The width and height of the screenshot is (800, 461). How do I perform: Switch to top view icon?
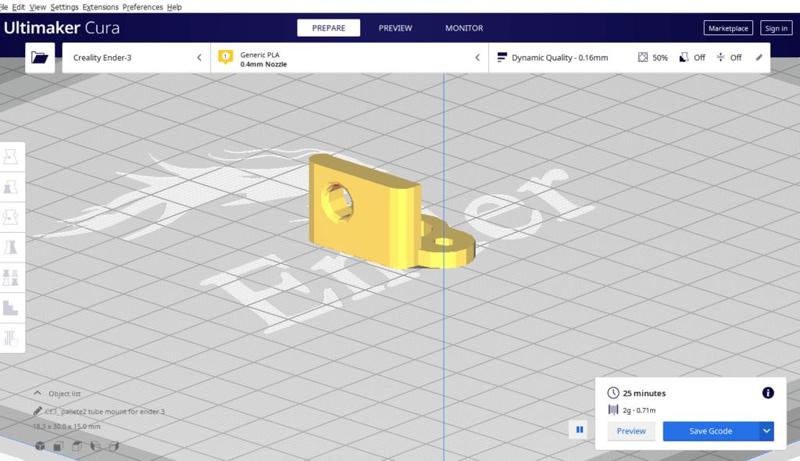tap(77, 446)
